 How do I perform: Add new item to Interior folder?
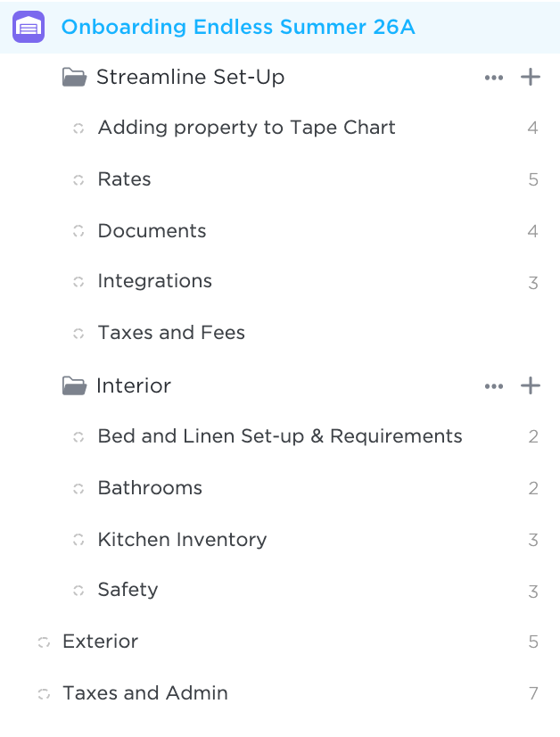[x=531, y=385]
